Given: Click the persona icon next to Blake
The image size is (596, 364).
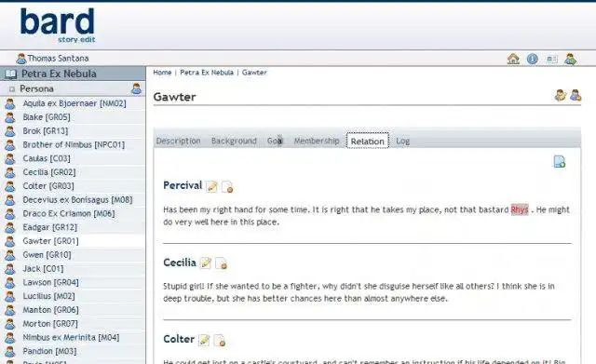Looking at the screenshot, I should point(10,117).
